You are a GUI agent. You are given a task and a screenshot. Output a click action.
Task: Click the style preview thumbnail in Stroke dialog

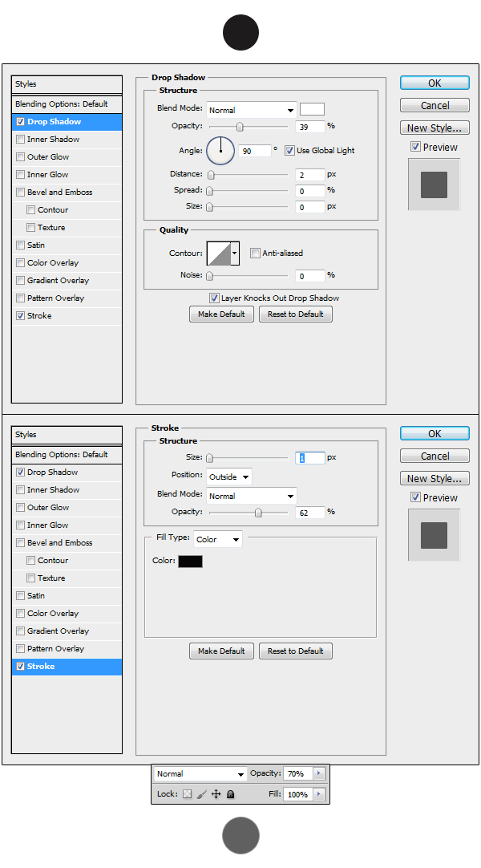(434, 535)
